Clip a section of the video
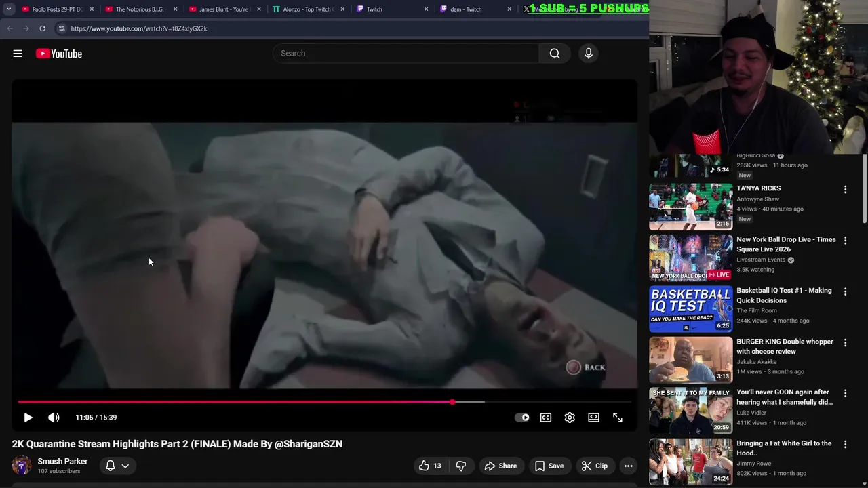868x488 pixels. (x=595, y=466)
